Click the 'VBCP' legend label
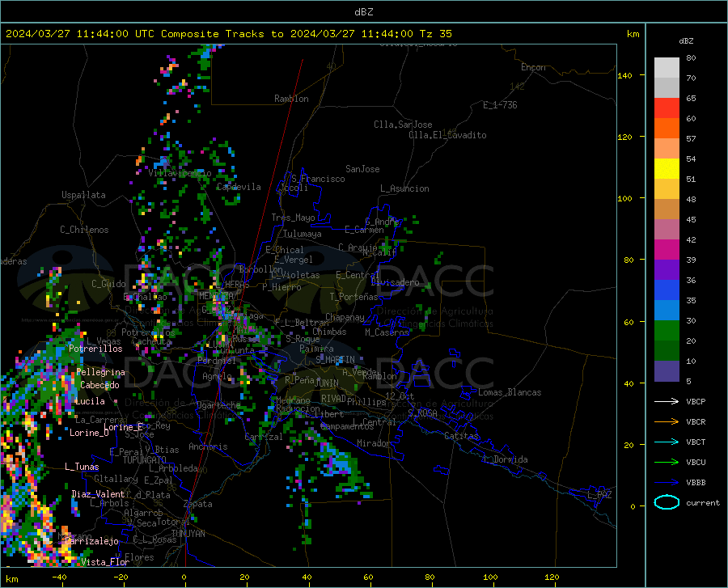Image resolution: width=728 pixels, height=588 pixels. [x=696, y=401]
